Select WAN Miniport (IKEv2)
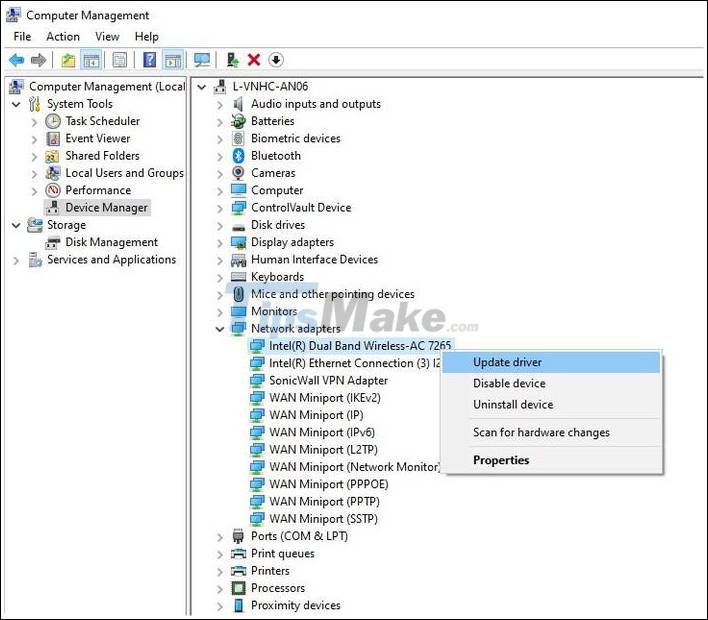The image size is (708, 620). (325, 398)
